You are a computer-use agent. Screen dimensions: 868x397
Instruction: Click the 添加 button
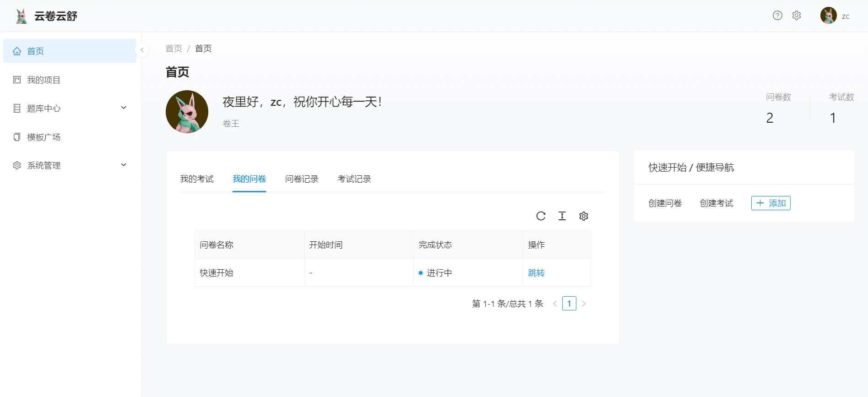pos(771,203)
